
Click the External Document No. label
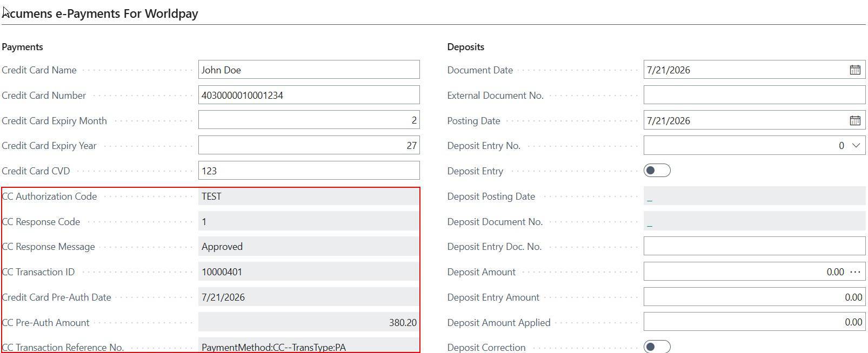(x=495, y=96)
